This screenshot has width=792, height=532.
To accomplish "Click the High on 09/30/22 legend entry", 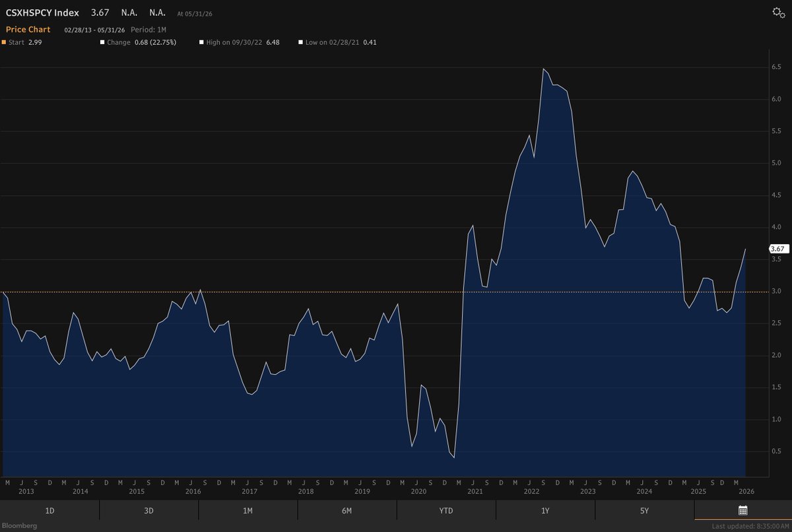I will (x=240, y=42).
